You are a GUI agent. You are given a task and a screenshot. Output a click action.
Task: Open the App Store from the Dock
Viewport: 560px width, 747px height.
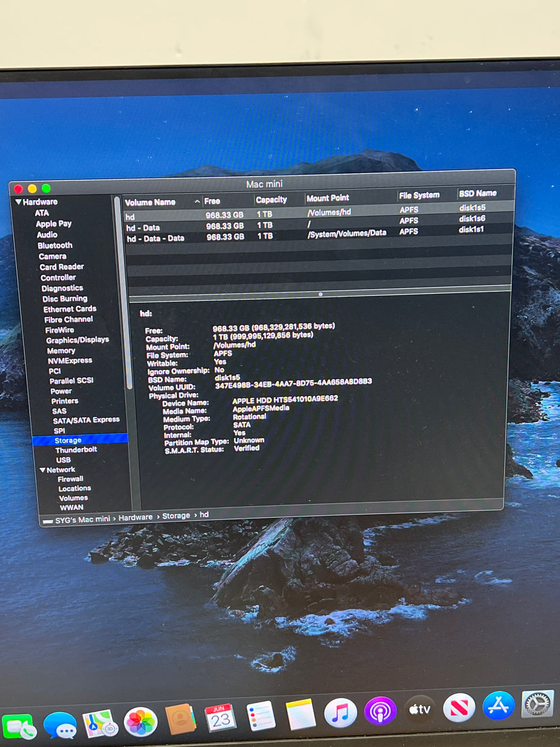(x=498, y=705)
